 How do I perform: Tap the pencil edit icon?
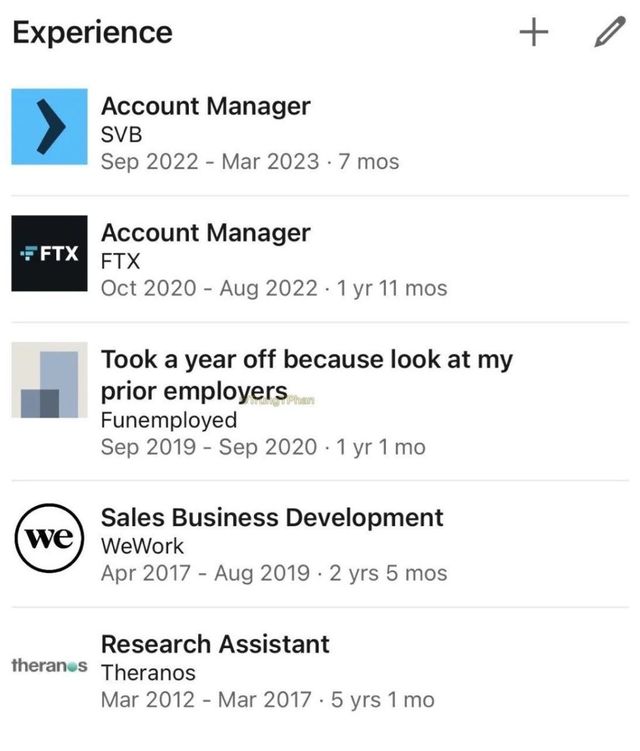coord(607,32)
